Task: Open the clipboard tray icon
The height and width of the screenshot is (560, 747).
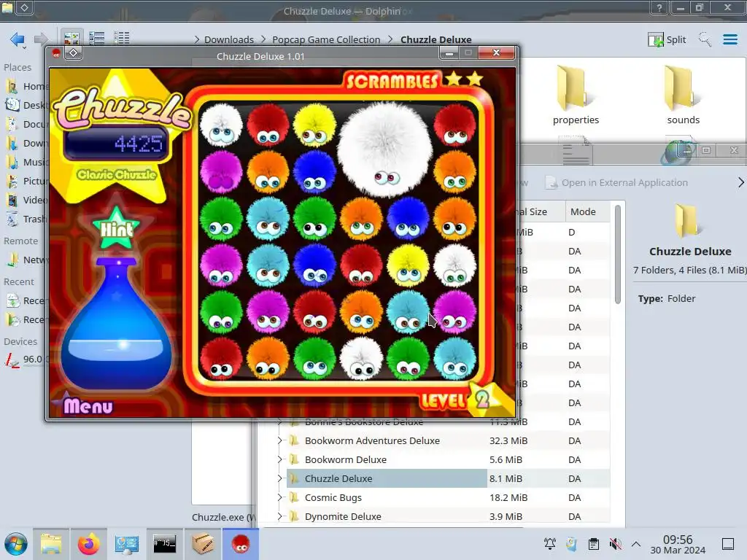Action: pos(594,543)
